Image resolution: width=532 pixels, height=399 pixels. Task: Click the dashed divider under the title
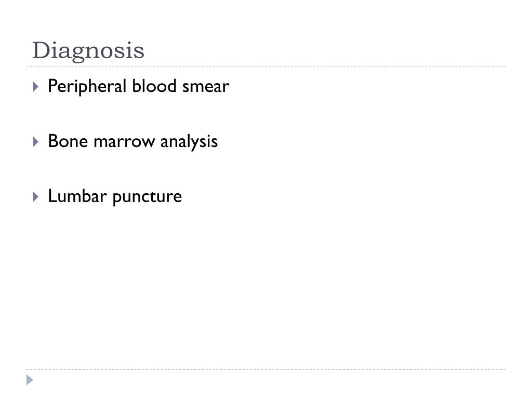[x=266, y=66]
